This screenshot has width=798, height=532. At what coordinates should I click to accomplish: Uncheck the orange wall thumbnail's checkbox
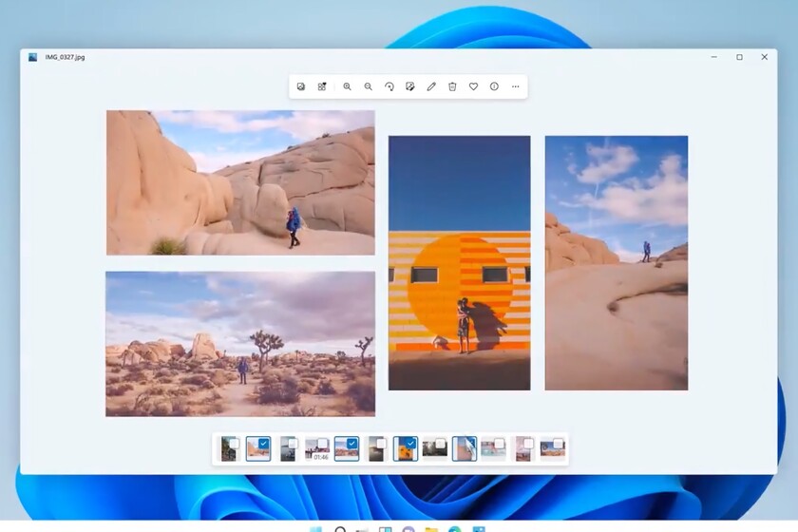pos(411,443)
